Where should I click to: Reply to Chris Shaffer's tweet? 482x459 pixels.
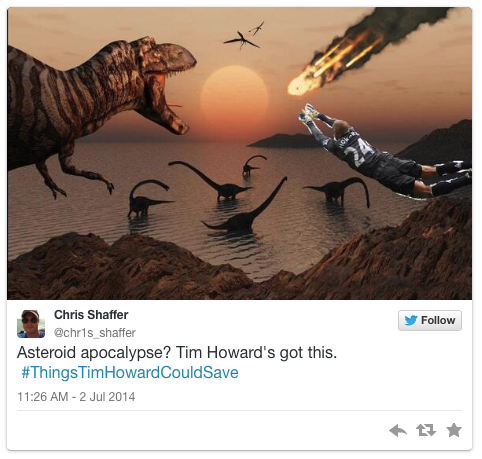tap(398, 430)
